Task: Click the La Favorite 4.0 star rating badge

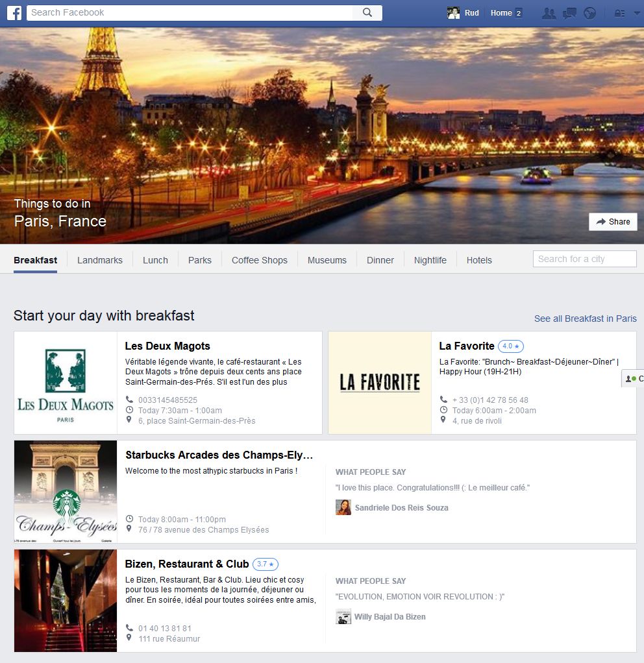Action: [x=511, y=346]
